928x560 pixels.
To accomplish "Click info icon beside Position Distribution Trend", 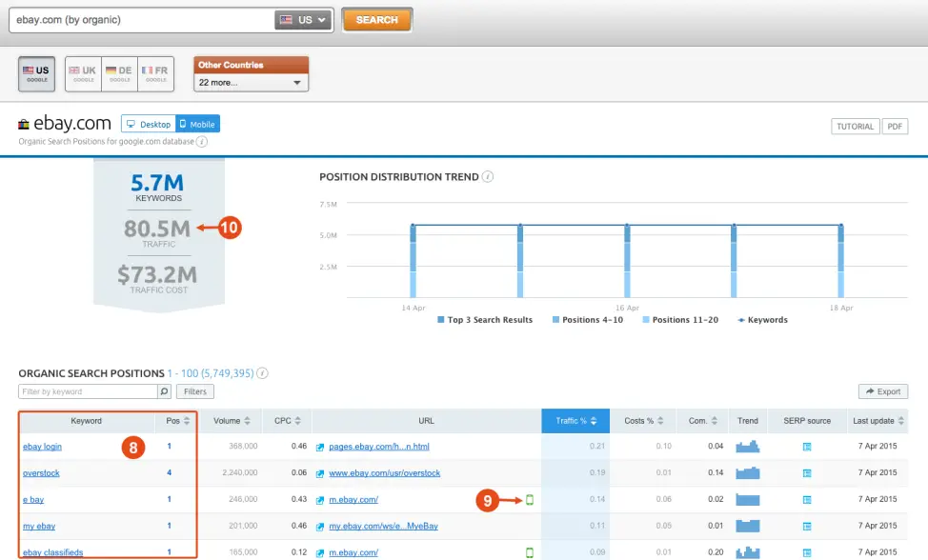I will 488,177.
